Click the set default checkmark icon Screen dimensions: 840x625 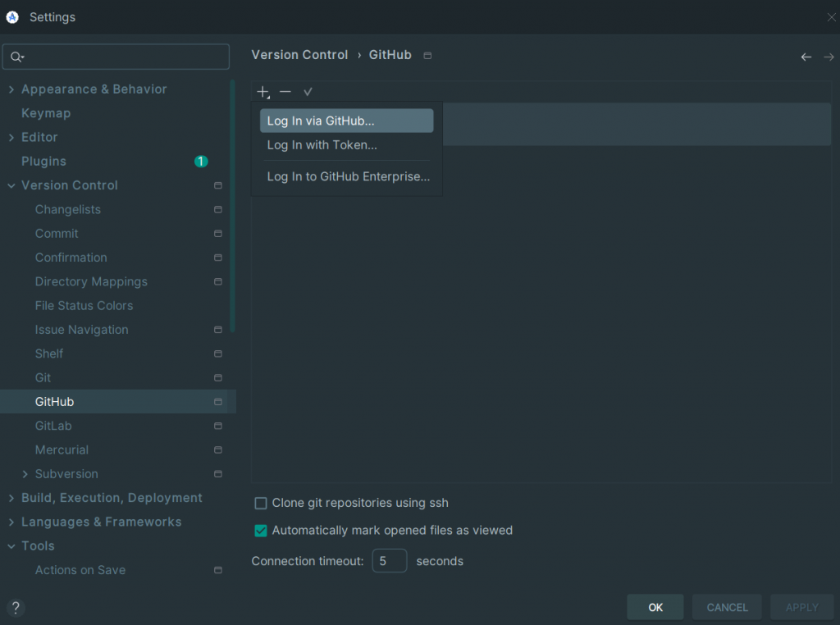(x=308, y=92)
